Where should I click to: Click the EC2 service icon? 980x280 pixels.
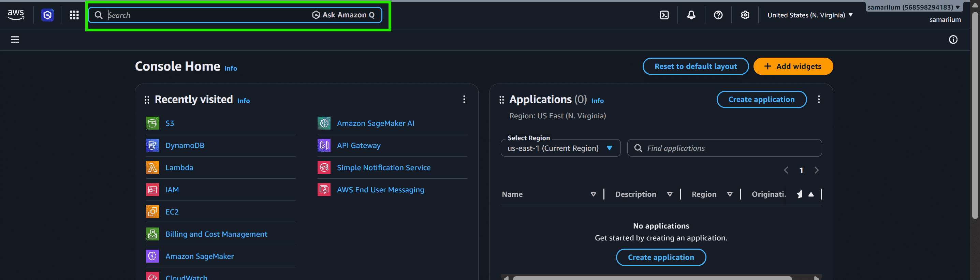pyautogui.click(x=152, y=211)
